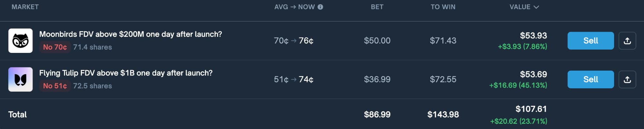Open Moonbirds FDV above $200M market
This screenshot has height=129, width=644.
(x=130, y=34)
